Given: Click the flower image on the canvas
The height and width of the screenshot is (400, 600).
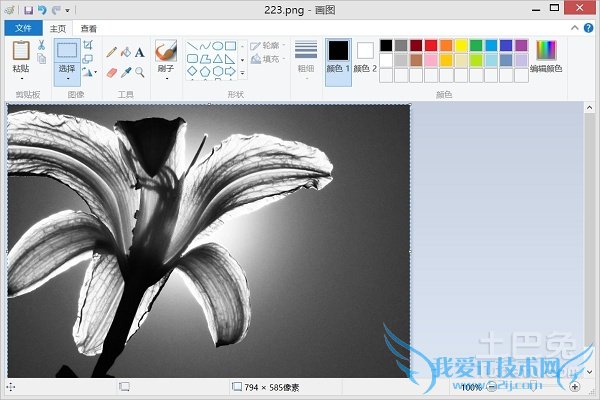Looking at the screenshot, I should click(209, 241).
